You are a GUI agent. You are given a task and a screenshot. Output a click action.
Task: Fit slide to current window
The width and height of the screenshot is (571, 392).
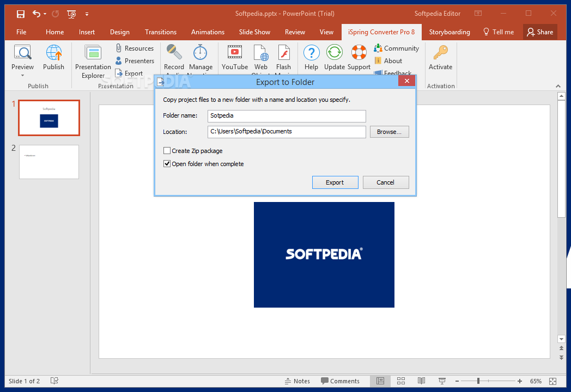(553, 381)
